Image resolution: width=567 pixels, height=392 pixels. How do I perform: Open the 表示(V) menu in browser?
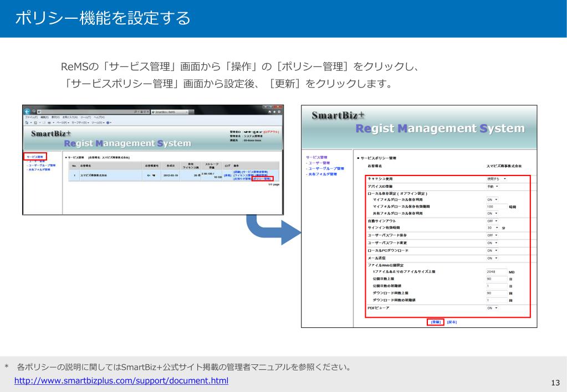pyautogui.click(x=55, y=117)
